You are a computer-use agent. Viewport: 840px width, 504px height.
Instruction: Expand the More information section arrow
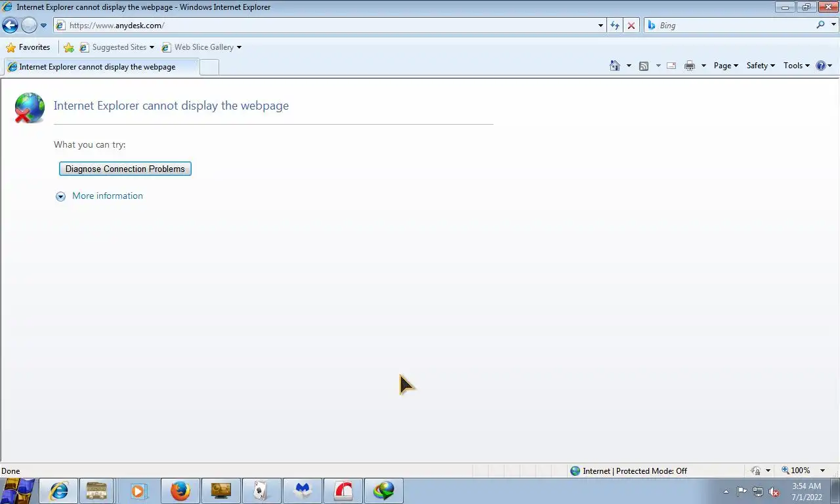tap(60, 196)
